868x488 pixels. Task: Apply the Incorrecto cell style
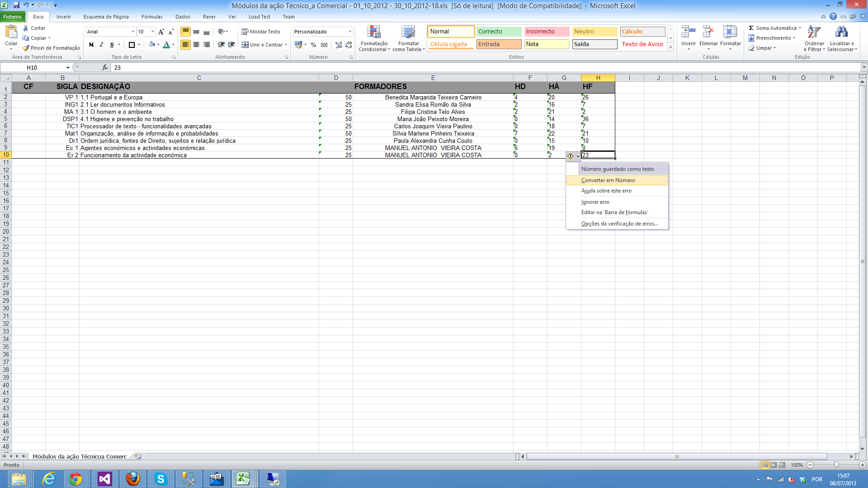coord(546,32)
